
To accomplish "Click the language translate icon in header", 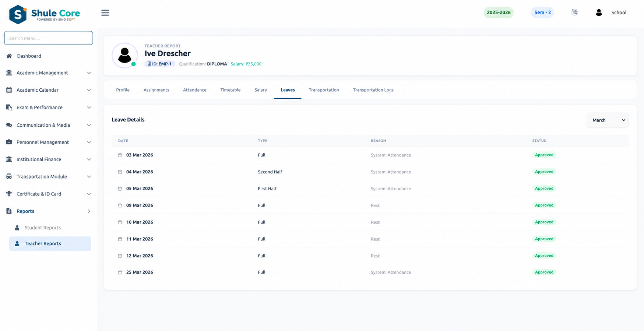I will point(574,13).
